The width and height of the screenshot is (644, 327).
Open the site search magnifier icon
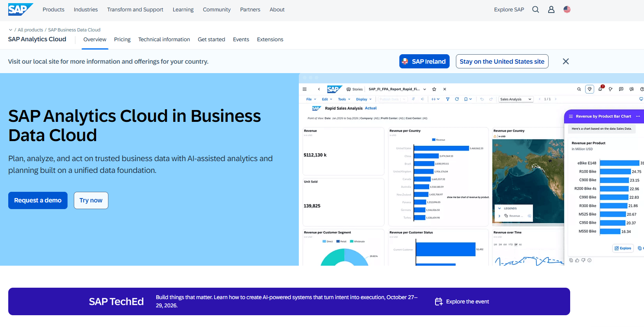click(536, 9)
